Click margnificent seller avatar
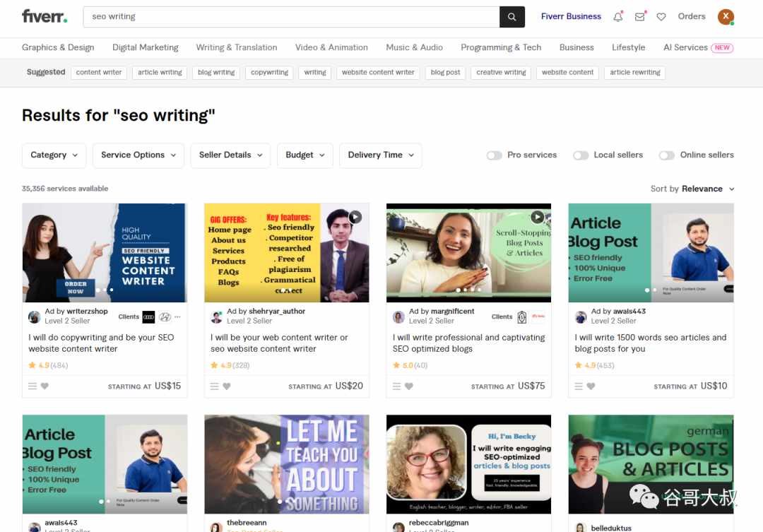The height and width of the screenshot is (532, 763). point(398,317)
